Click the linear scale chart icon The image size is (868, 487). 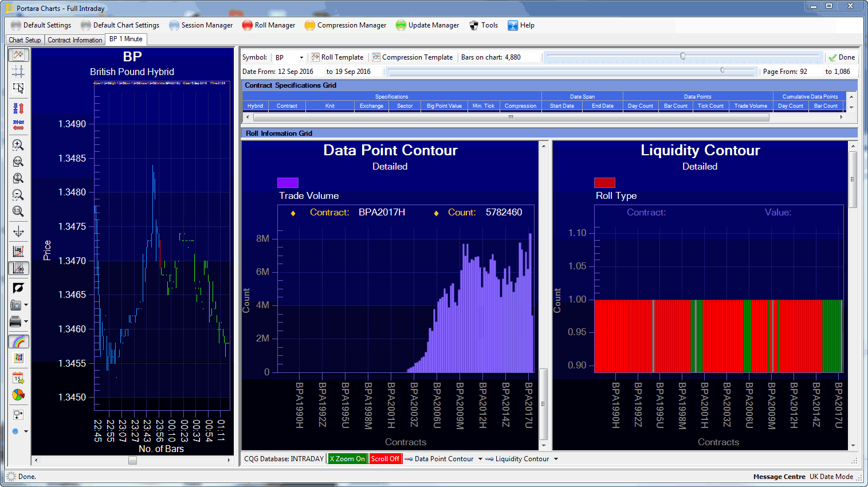(x=18, y=268)
